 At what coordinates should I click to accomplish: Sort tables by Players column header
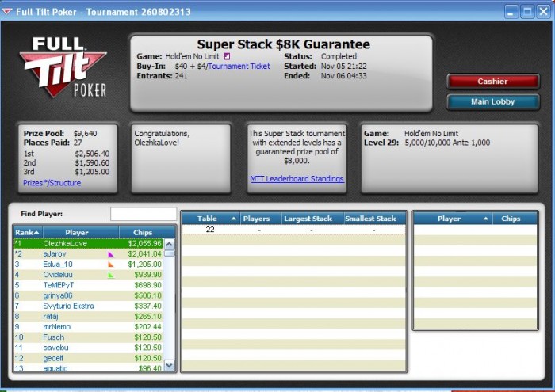click(261, 219)
